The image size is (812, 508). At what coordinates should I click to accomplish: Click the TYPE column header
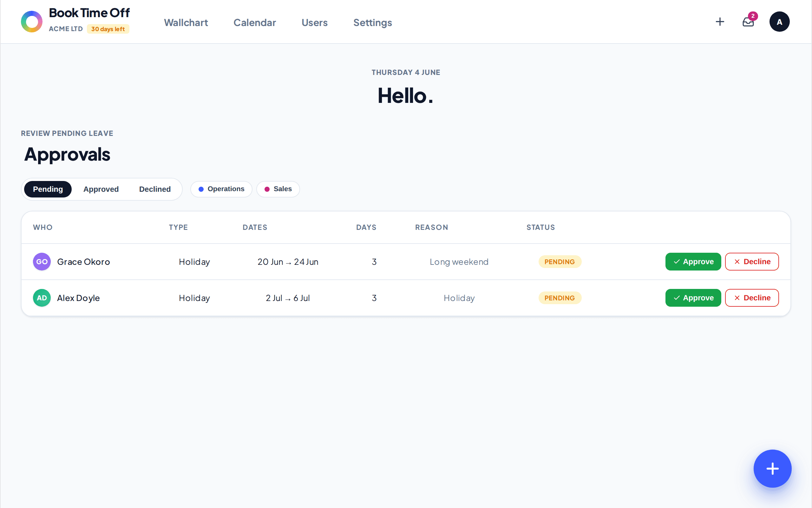pyautogui.click(x=178, y=227)
